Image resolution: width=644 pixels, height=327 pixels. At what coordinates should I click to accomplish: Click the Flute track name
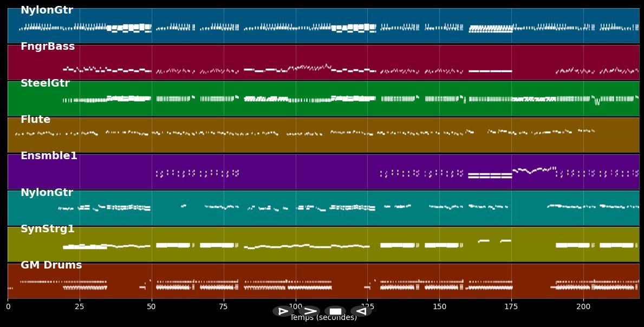click(35, 120)
